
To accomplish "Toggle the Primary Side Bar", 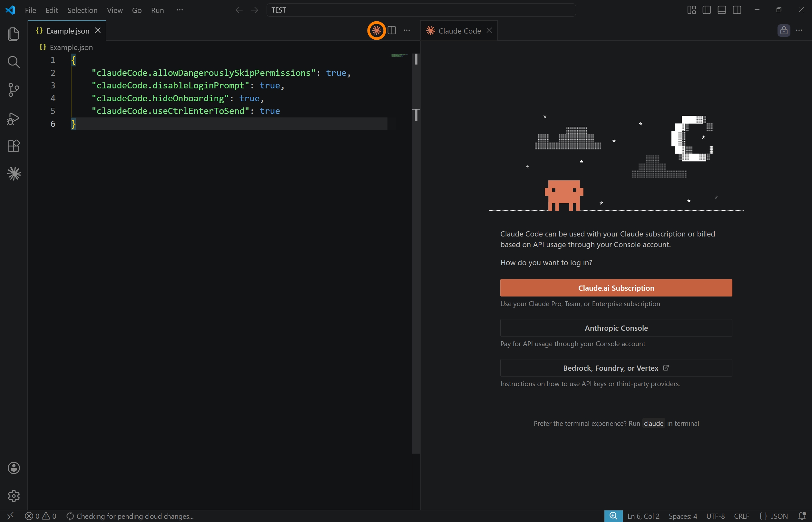I will point(707,10).
